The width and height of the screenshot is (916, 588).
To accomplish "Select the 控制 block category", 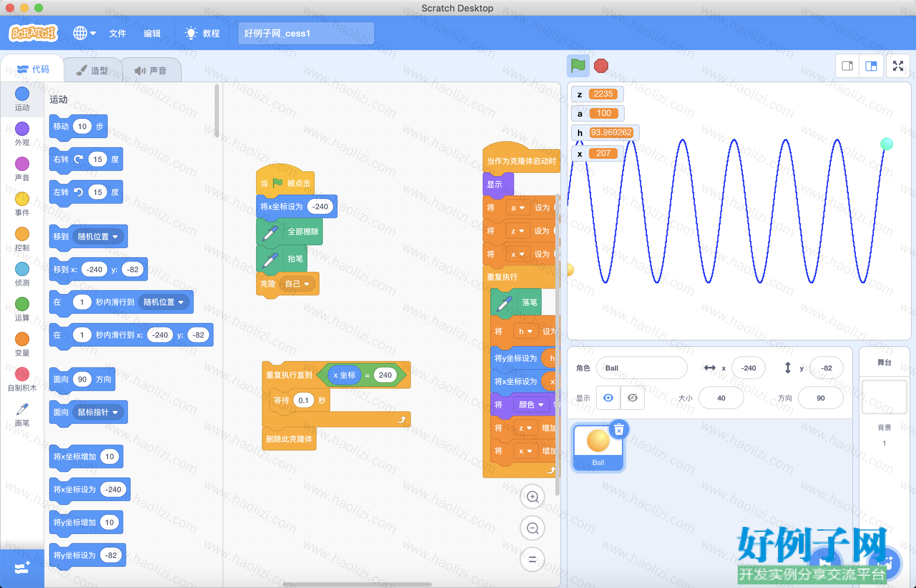I will point(22,239).
